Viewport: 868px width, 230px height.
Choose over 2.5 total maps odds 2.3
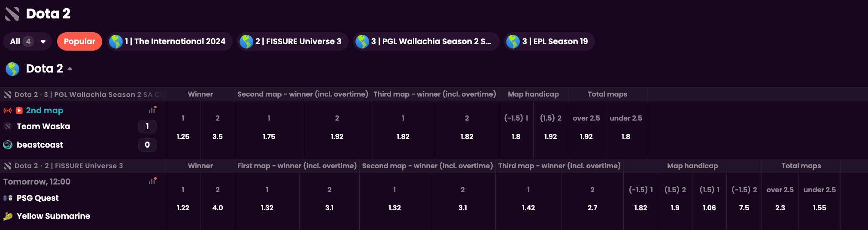click(780, 208)
